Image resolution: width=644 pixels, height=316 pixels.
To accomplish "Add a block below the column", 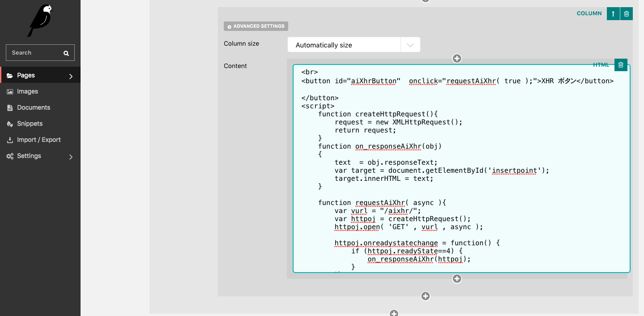I will coord(426,296).
